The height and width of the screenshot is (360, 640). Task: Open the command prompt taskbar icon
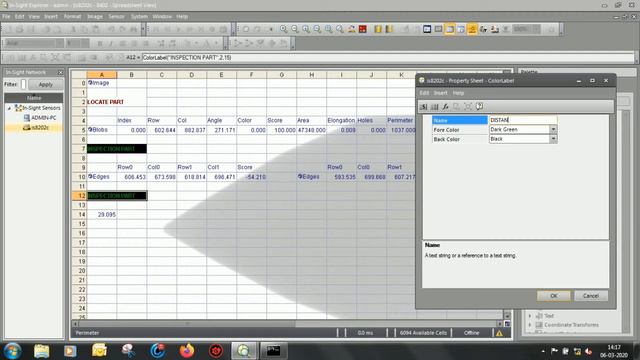click(x=273, y=351)
